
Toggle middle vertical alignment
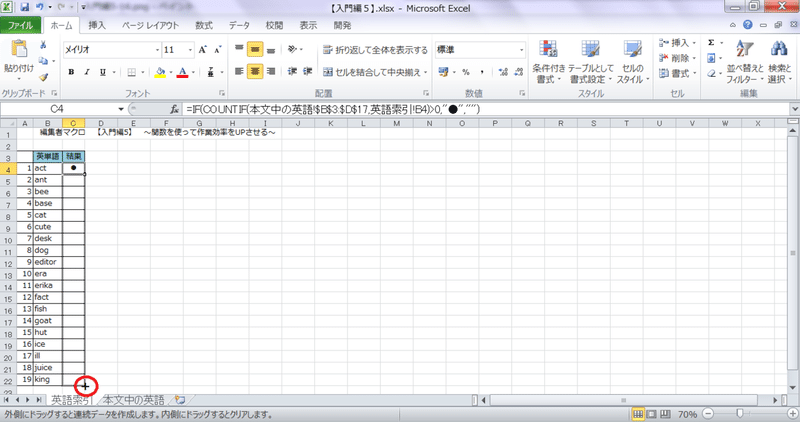pyautogui.click(x=255, y=49)
